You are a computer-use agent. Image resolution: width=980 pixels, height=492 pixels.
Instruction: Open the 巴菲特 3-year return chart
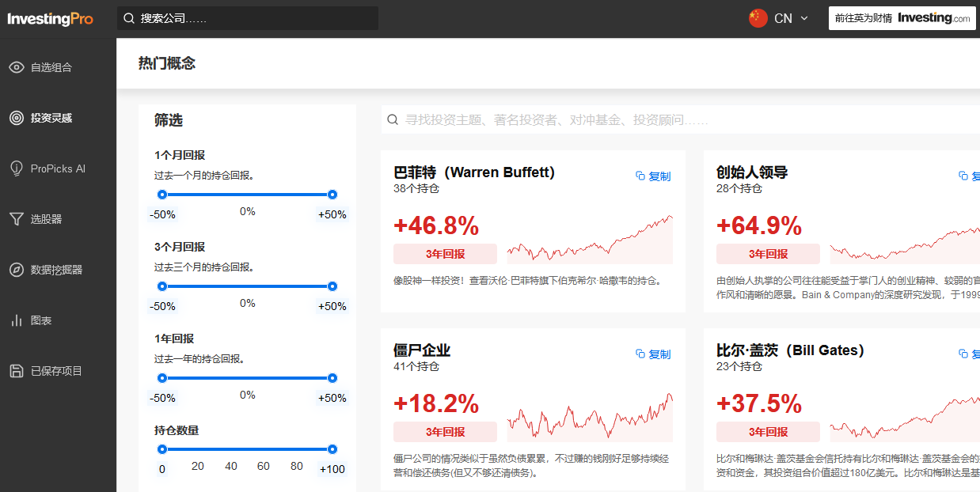(x=590, y=240)
